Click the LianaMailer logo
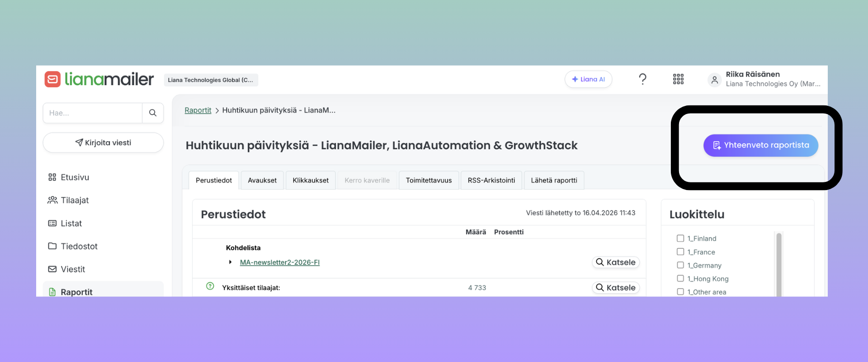 [99, 79]
